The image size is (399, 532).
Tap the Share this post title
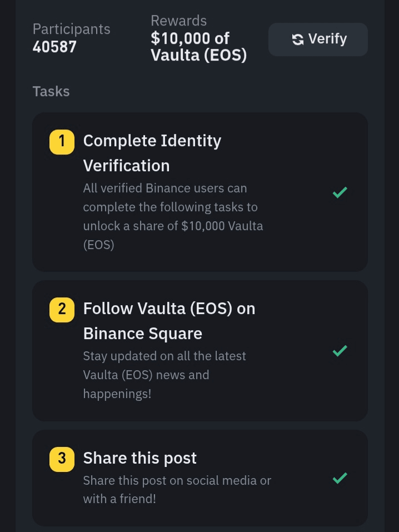[x=140, y=458]
